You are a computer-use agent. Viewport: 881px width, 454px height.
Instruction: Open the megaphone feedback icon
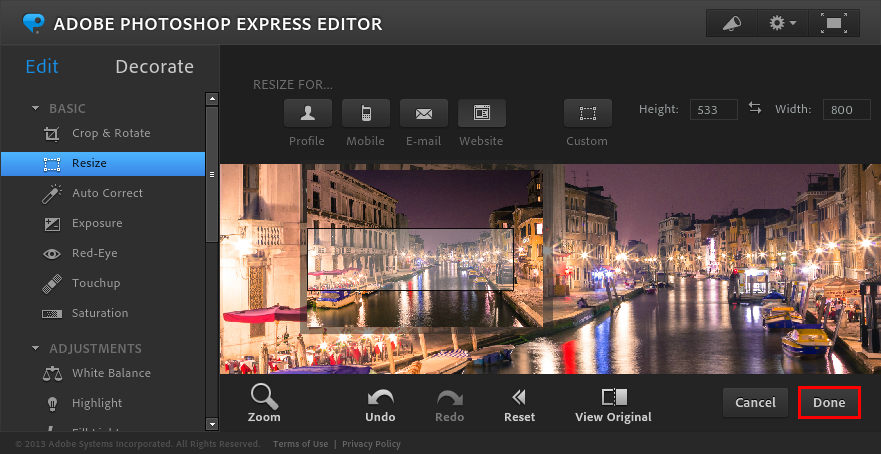[732, 23]
